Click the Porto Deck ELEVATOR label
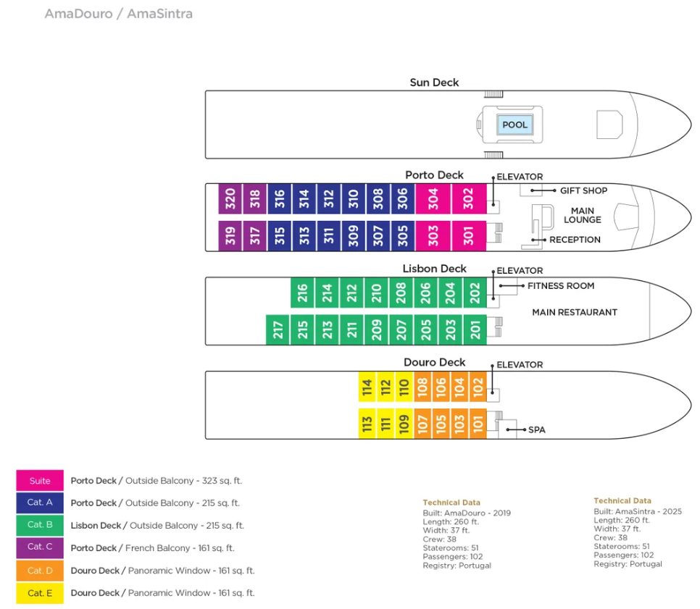700x609 pixels. 520,177
